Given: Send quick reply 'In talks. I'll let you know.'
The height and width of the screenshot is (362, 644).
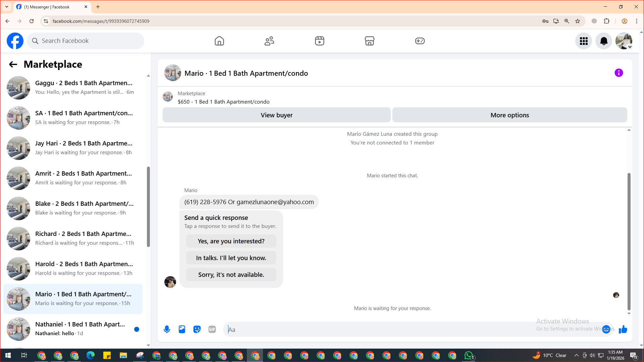Looking at the screenshot, I should pyautogui.click(x=231, y=258).
